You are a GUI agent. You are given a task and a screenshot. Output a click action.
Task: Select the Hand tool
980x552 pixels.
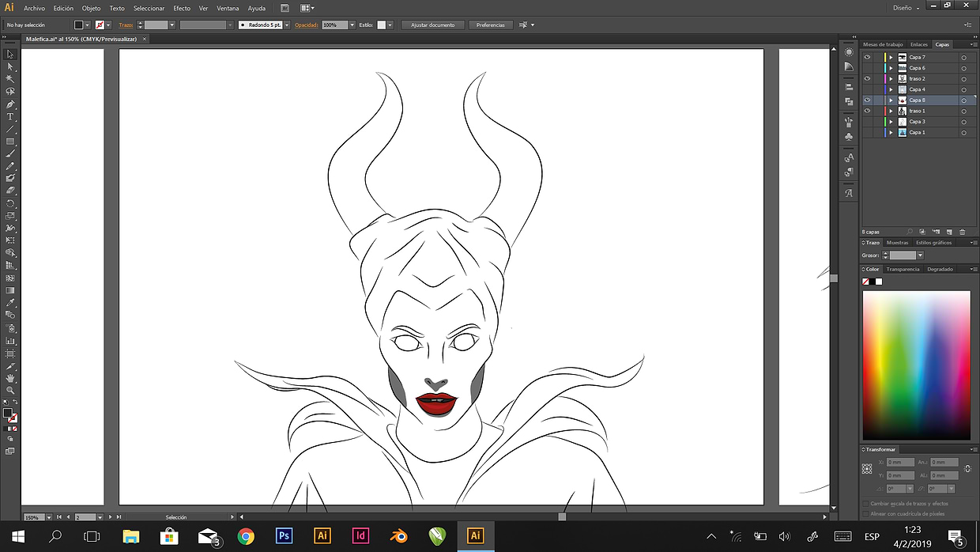tap(10, 378)
